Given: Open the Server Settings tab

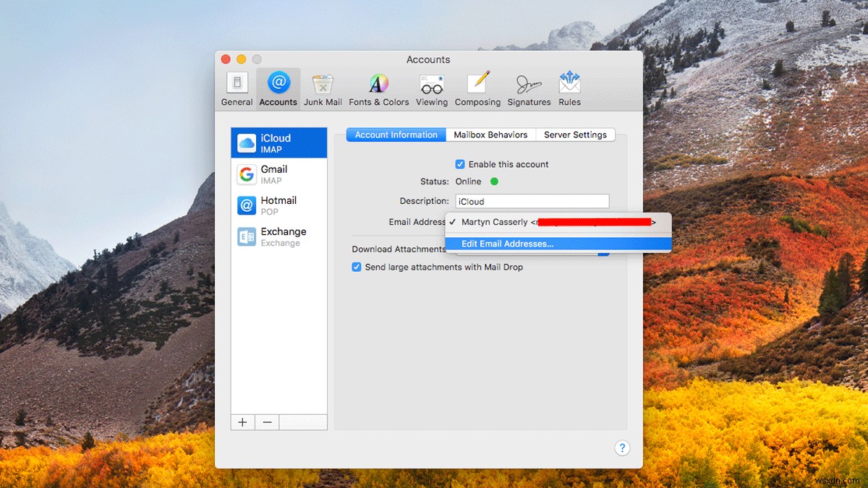Looking at the screenshot, I should pyautogui.click(x=575, y=134).
